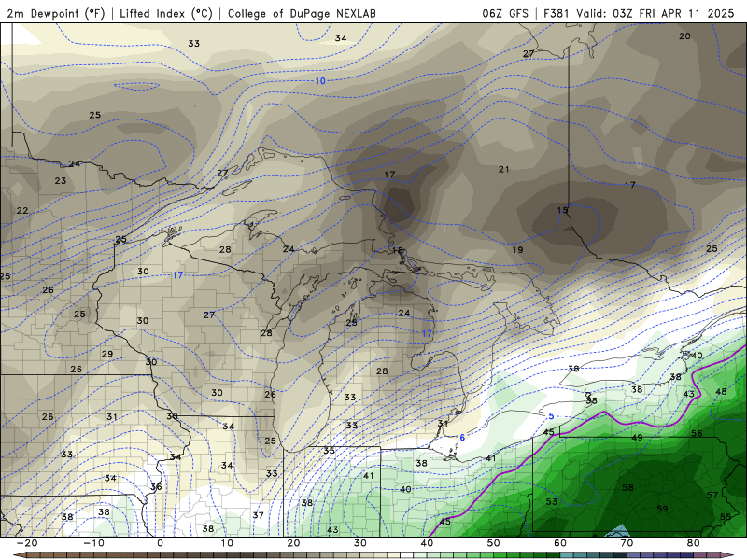
Task: Click the "59" dewpoint value in Pennsylvania
Action: point(662,509)
